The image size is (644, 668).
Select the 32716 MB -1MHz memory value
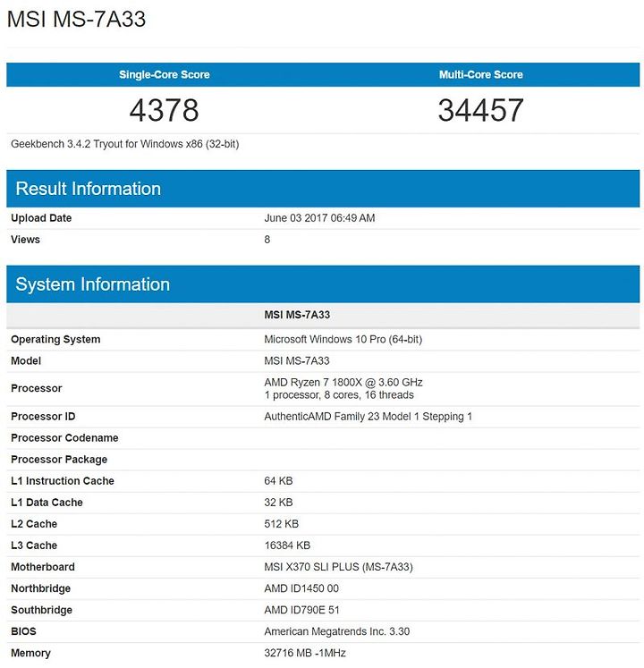tap(305, 653)
